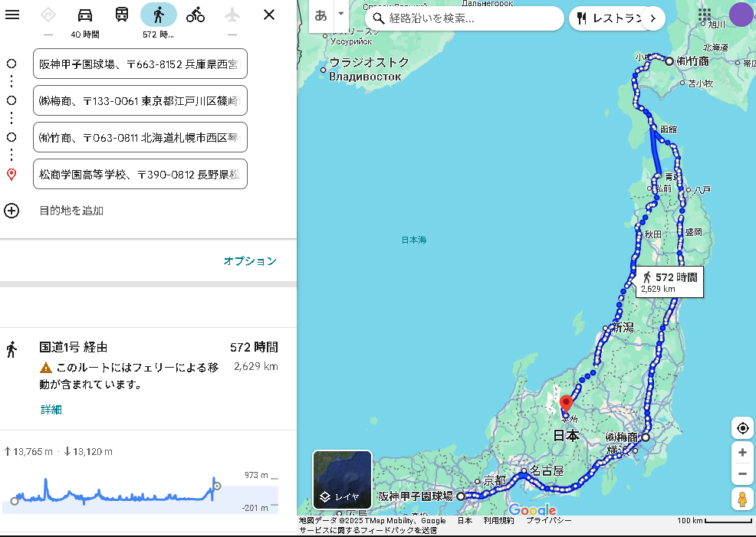756x537 pixels.
Task: Center map on your location
Action: pos(742,428)
